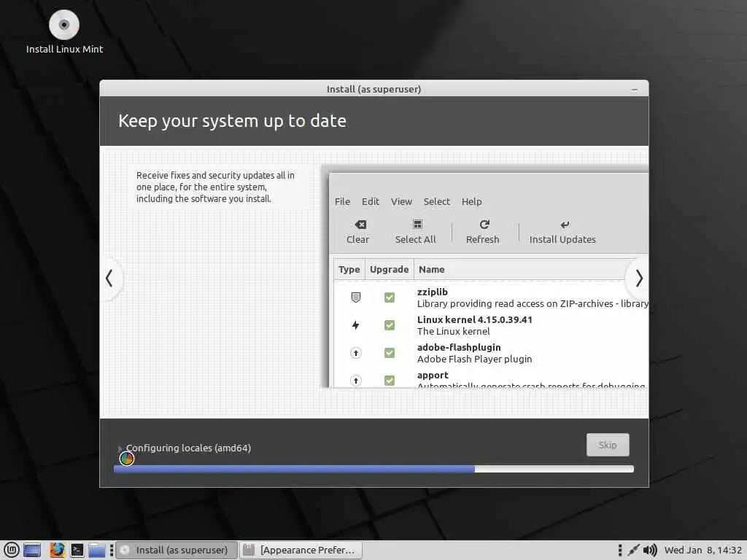Click the clock showing Wed Jan 8, 14:32
The image size is (747, 560).
(703, 550)
